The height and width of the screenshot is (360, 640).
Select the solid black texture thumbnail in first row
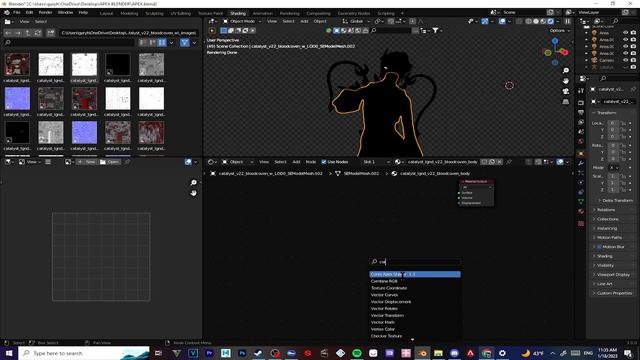(118, 64)
